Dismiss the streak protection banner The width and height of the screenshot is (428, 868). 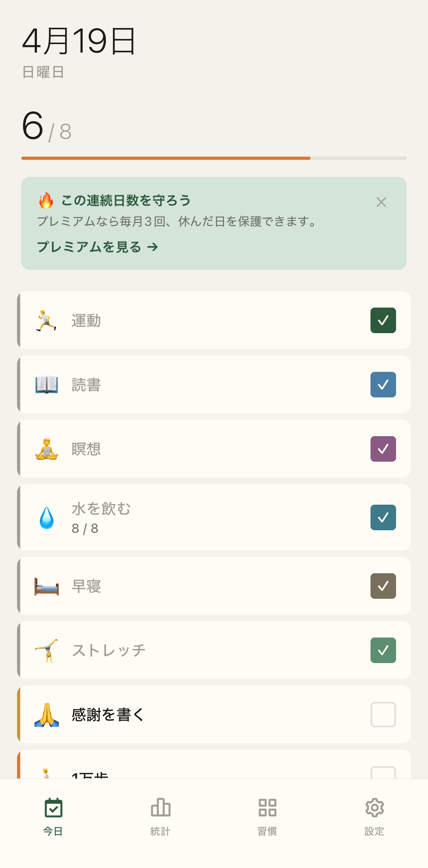pyautogui.click(x=381, y=202)
